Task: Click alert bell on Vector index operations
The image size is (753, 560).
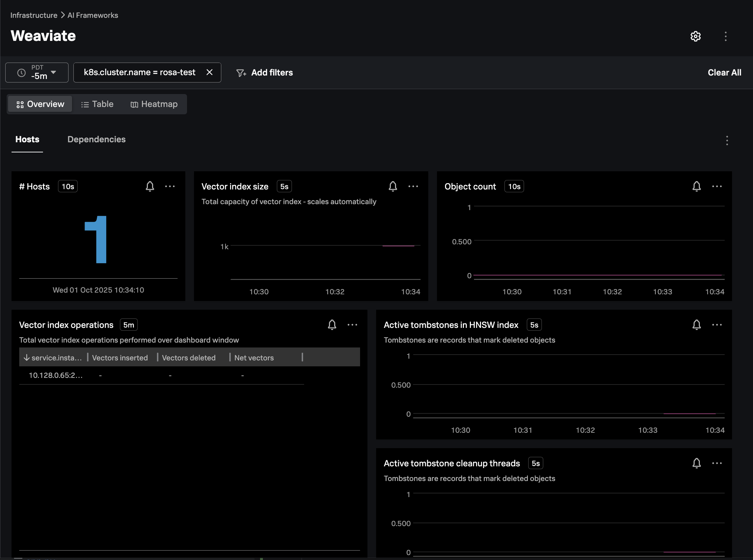Action: (332, 325)
